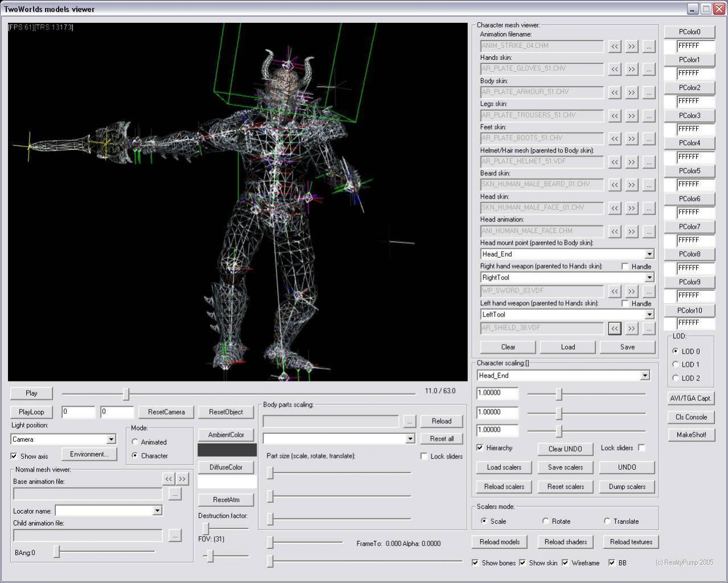
Task: Toggle Wireframe checkbox
Action: click(x=565, y=563)
